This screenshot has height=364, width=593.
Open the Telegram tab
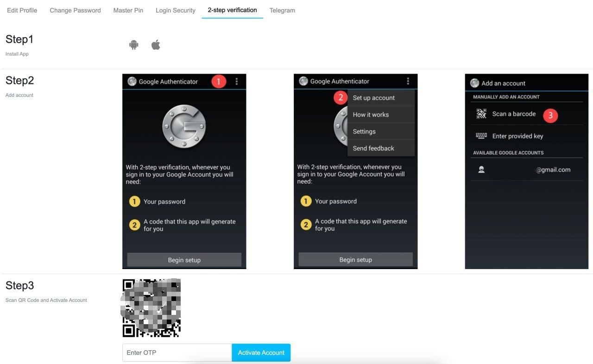point(282,10)
